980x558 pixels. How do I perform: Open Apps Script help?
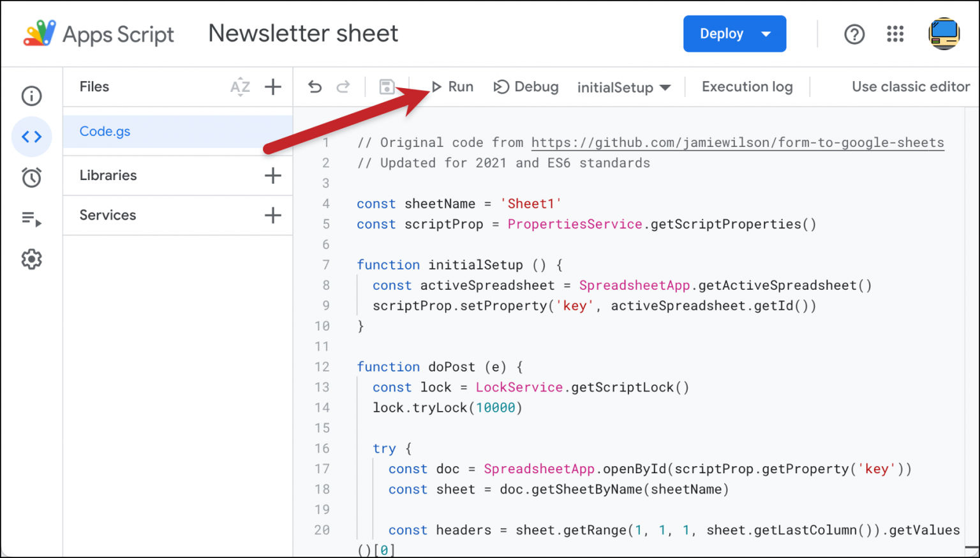(x=854, y=34)
